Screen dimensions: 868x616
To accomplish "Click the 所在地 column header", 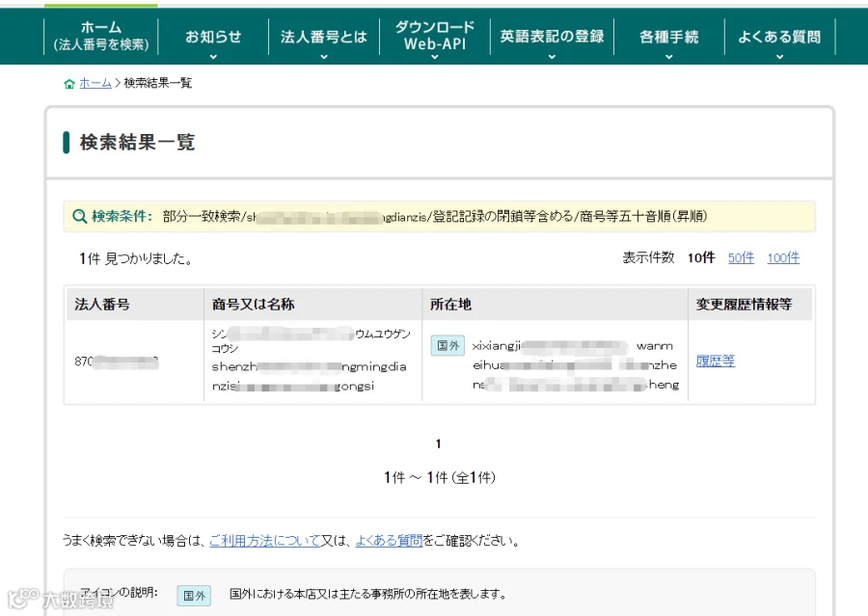I will point(450,304).
